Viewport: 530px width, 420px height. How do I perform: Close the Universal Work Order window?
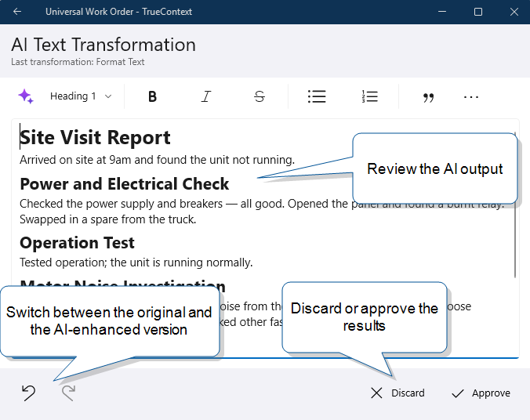coord(514,12)
